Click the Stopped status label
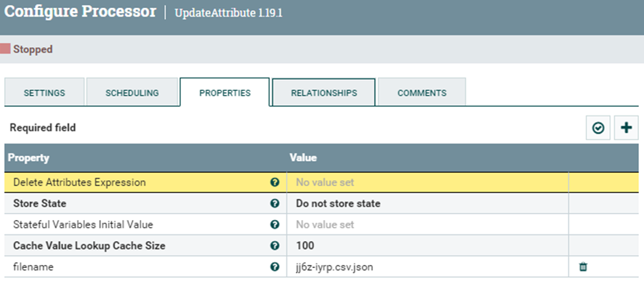Image resolution: width=644 pixels, height=281 pixels. click(33, 49)
